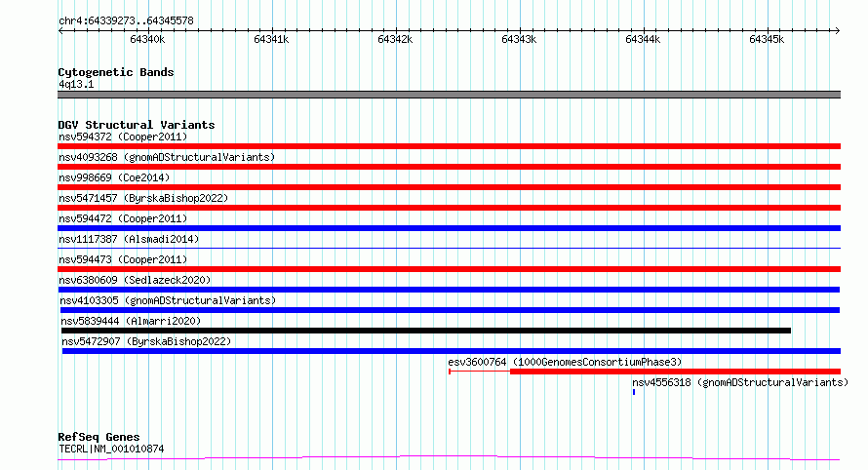Viewport: 868px width, 470px height.
Task: Open variant nsv5472907 (ByrskaBishop2022) label
Action: pyautogui.click(x=146, y=341)
